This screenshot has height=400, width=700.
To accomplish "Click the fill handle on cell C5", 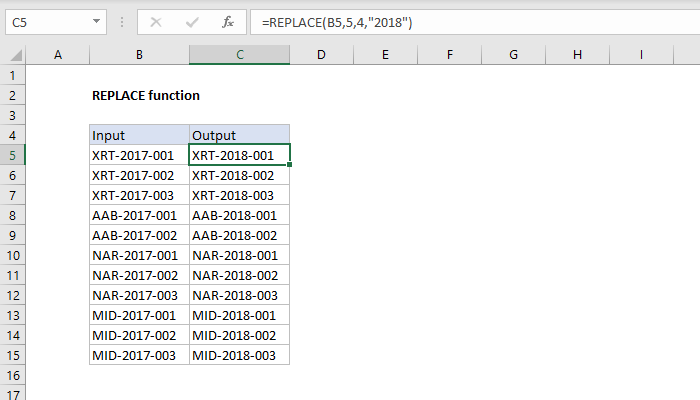I will 290,165.
